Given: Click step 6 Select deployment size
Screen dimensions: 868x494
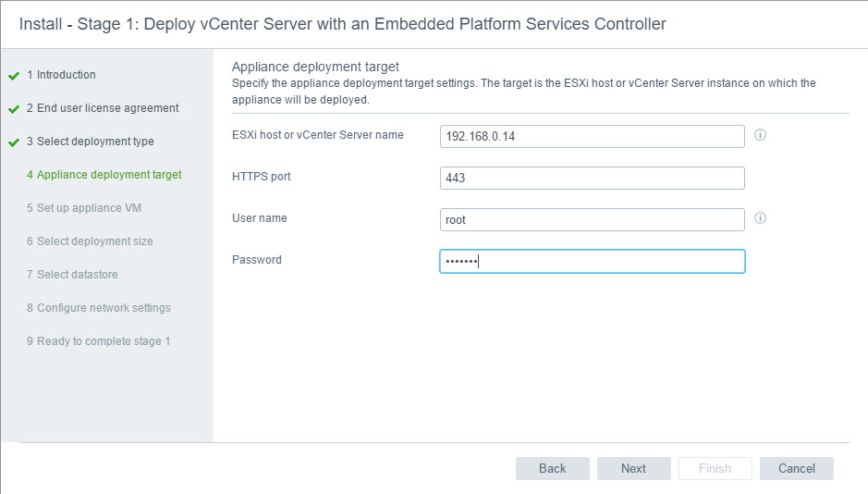Looking at the screenshot, I should click(90, 241).
